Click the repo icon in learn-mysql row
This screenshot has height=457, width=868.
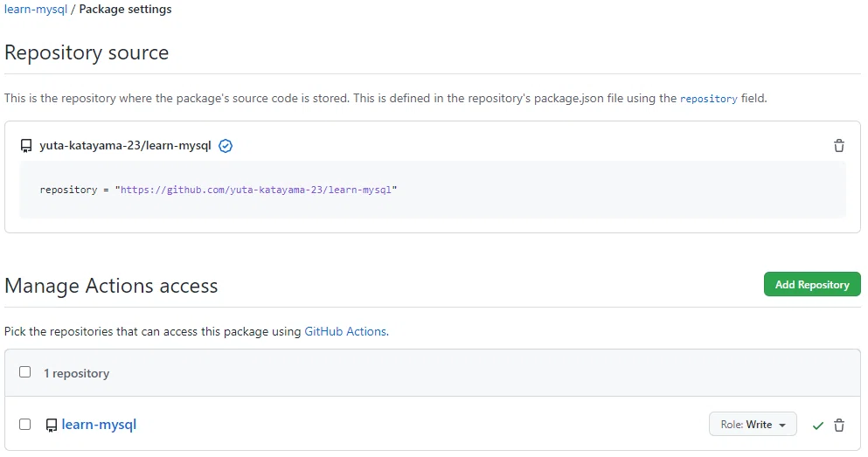coord(51,425)
